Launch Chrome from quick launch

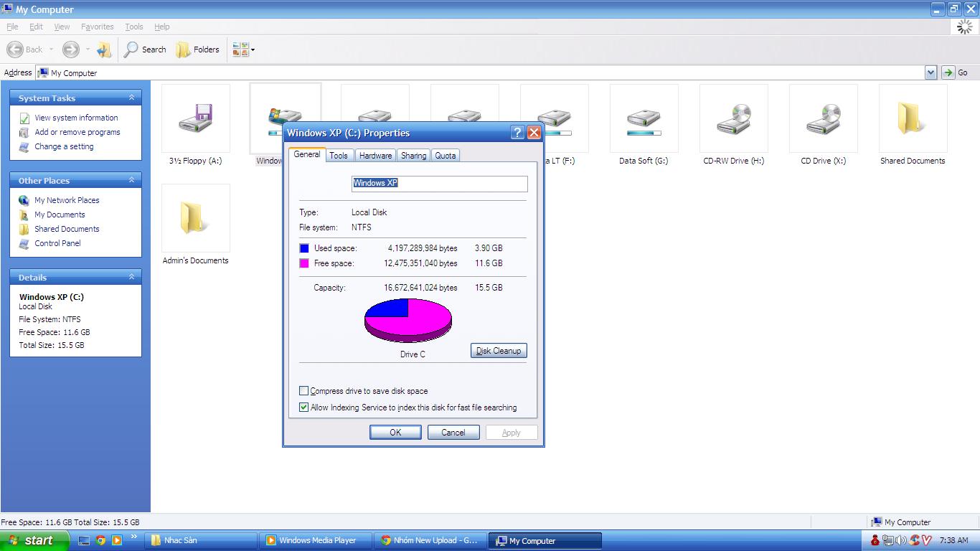tap(101, 540)
